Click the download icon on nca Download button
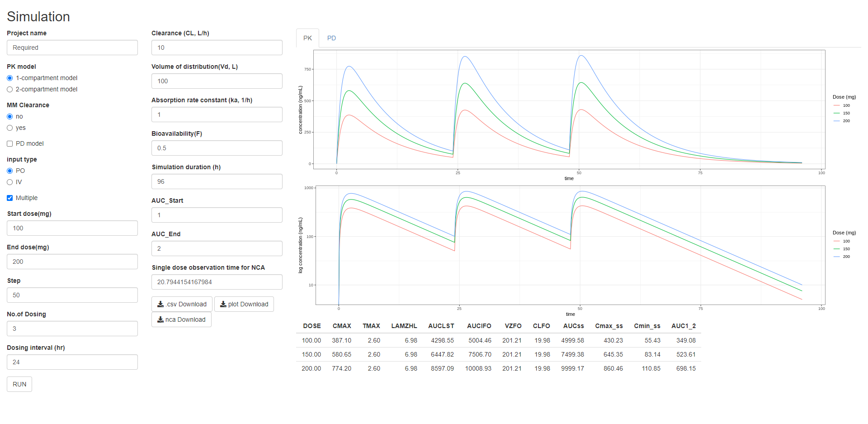This screenshot has height=424, width=868. tap(160, 319)
